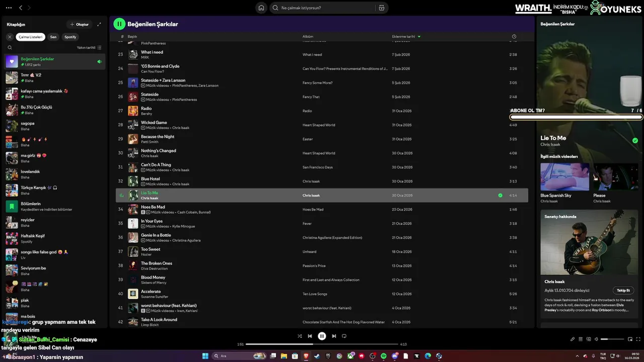Toggle shuffle in the player bar
The height and width of the screenshot is (362, 644).
300,336
